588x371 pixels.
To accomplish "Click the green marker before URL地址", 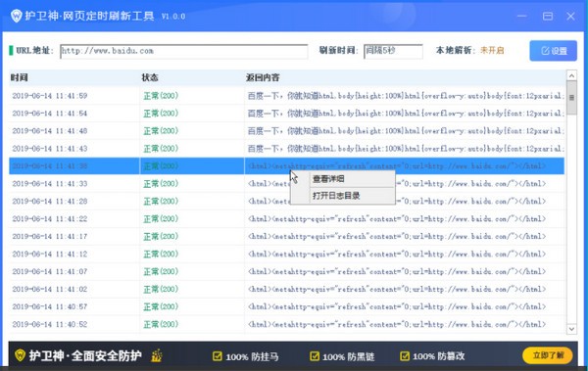I will [x=11, y=50].
